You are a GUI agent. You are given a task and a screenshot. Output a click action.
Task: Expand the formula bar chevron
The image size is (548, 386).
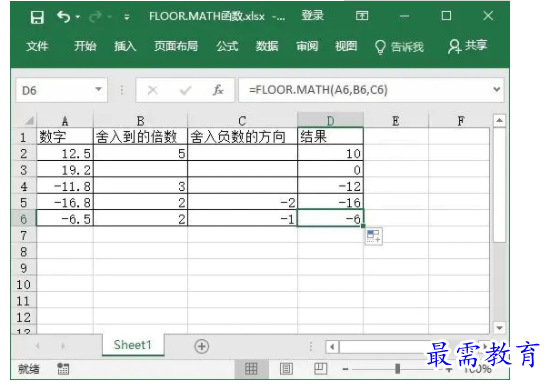pyautogui.click(x=497, y=90)
